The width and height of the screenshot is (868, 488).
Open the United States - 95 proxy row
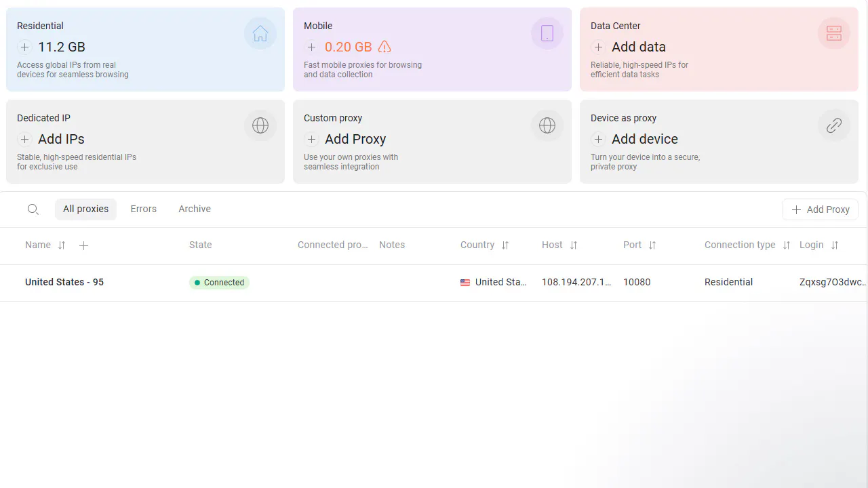[434, 283]
